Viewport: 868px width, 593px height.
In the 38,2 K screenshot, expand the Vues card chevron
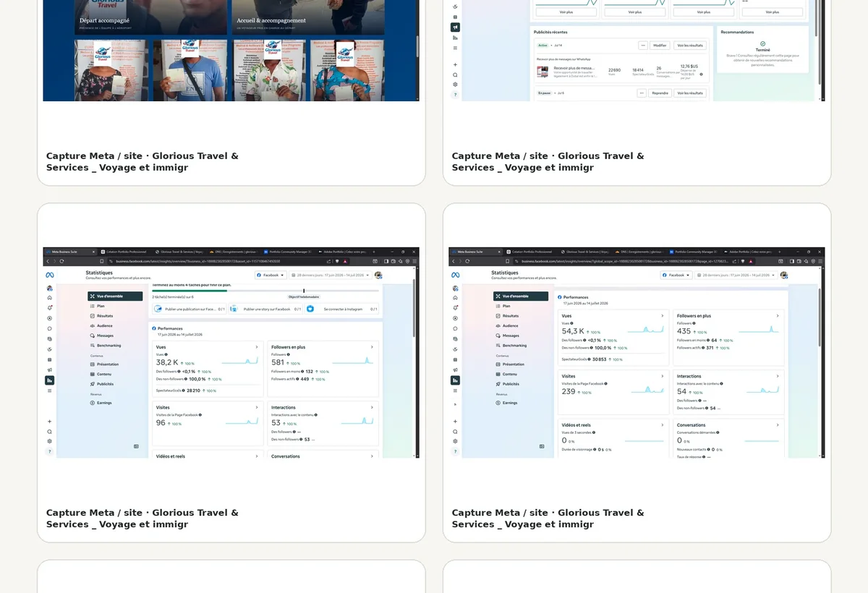(x=257, y=347)
